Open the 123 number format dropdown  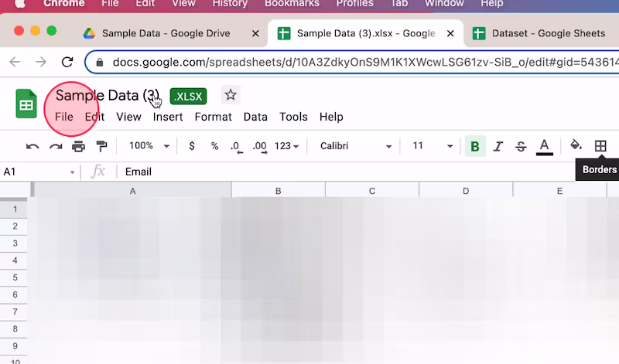pos(286,146)
